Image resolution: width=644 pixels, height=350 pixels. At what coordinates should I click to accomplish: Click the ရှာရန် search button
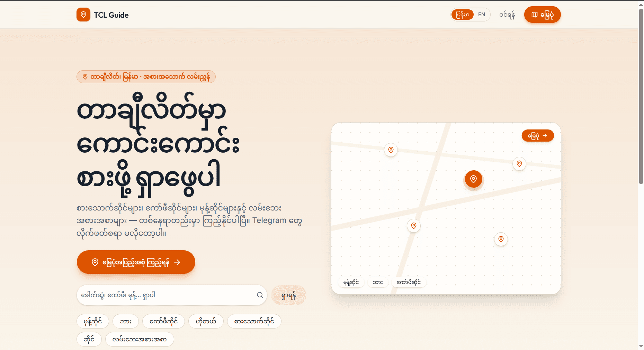coord(289,295)
